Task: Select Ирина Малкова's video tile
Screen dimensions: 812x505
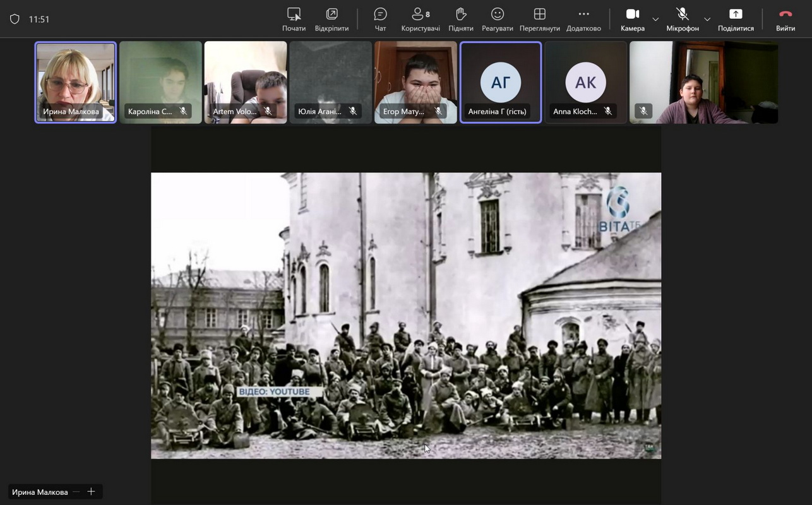Action: tap(76, 82)
